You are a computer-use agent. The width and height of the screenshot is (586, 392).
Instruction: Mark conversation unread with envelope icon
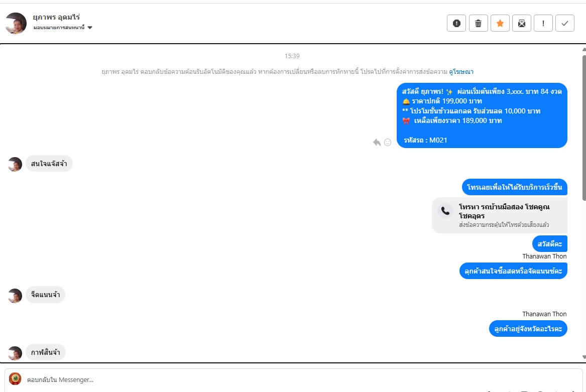(x=522, y=23)
